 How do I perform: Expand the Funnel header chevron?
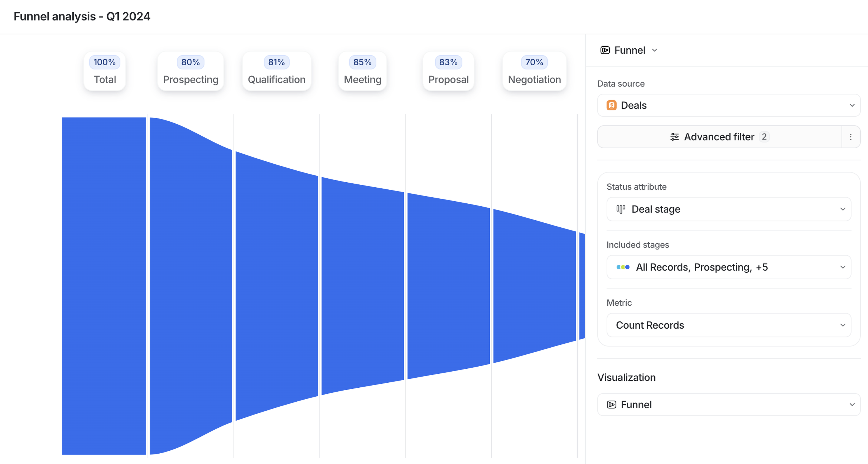point(654,50)
